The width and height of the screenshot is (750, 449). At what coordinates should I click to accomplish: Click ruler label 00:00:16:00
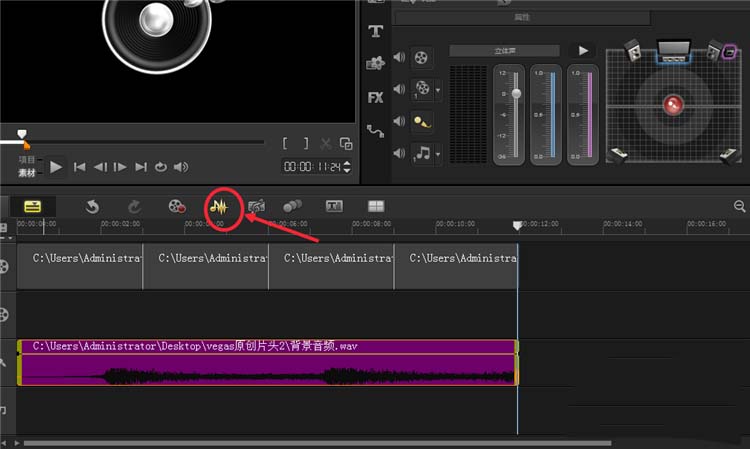click(706, 224)
